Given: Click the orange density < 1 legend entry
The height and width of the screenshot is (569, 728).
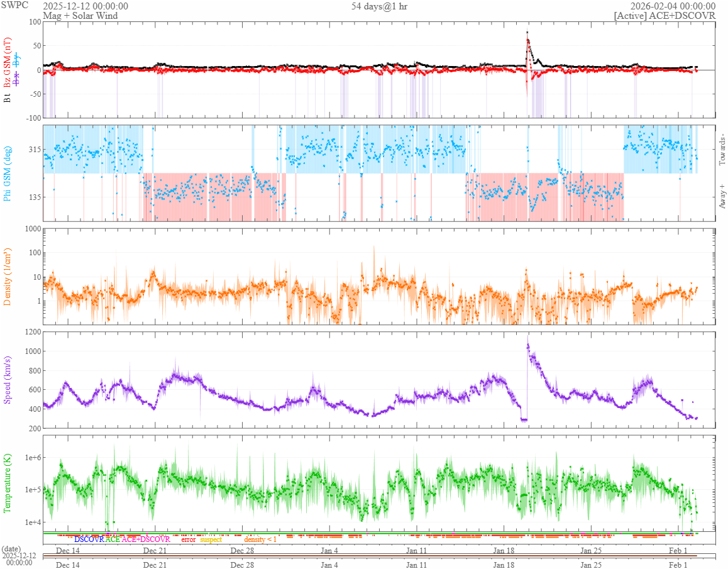Looking at the screenshot, I should pos(260,539).
